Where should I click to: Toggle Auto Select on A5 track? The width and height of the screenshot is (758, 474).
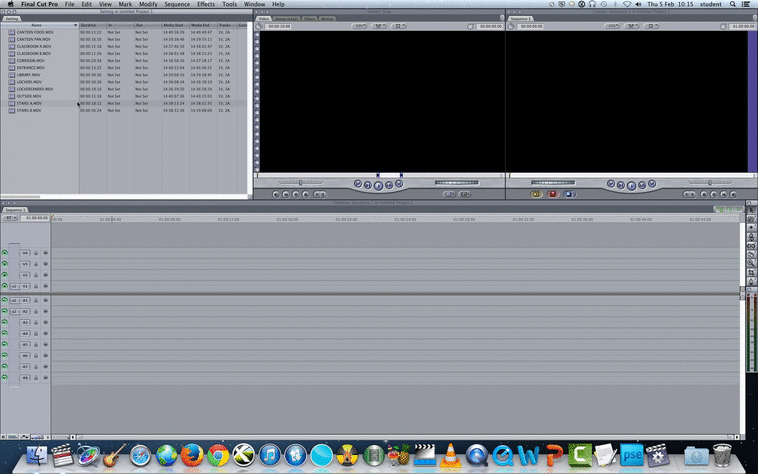[x=45, y=345]
